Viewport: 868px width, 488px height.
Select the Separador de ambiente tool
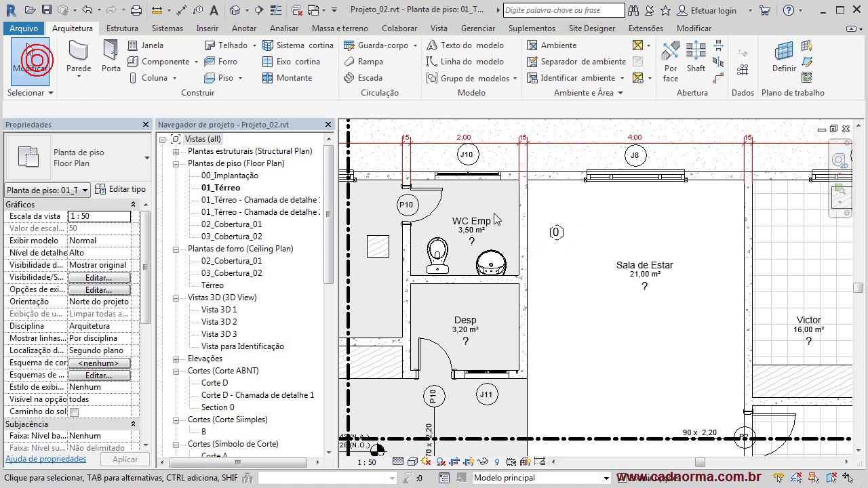[x=576, y=62]
